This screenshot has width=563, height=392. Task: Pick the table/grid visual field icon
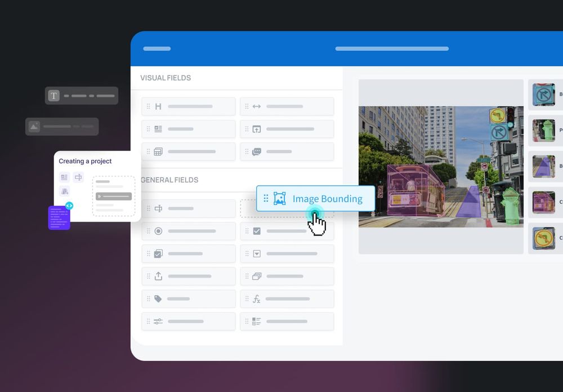tap(158, 152)
